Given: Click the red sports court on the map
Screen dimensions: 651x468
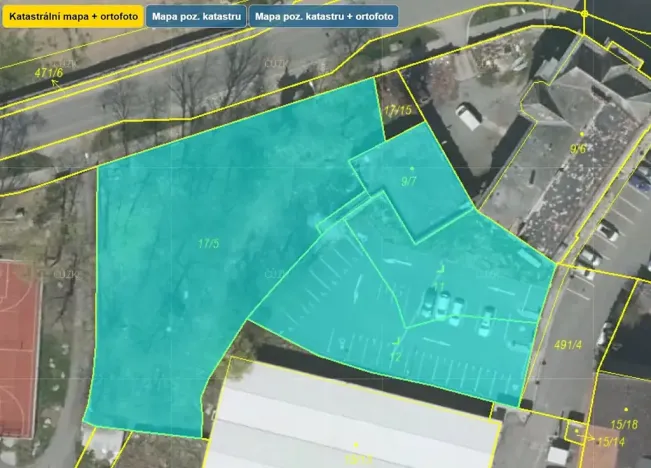Looking at the screenshot, I should [20, 349].
